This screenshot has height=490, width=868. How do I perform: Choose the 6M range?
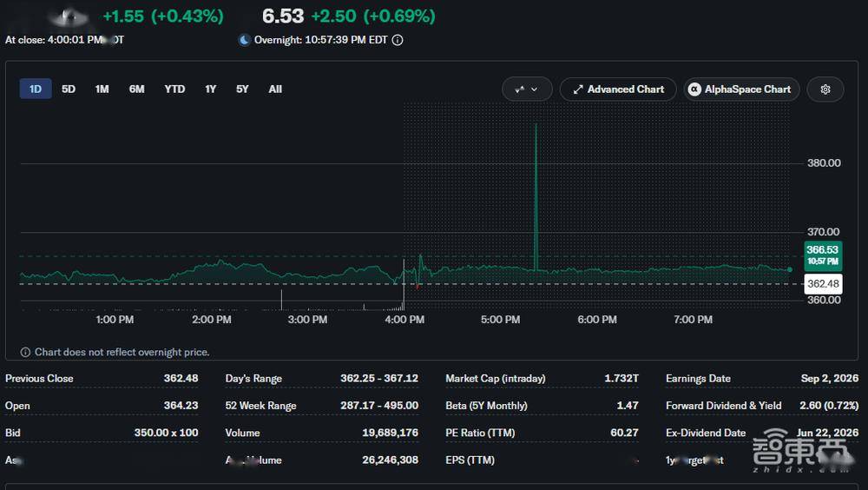click(x=137, y=89)
